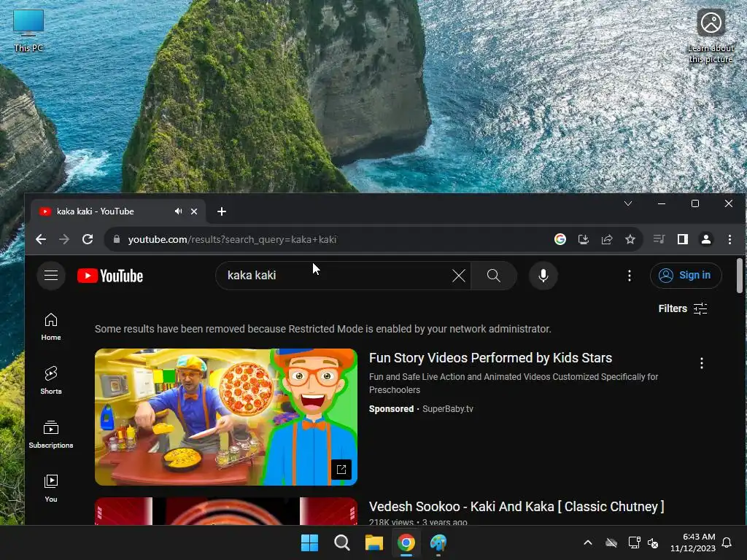This screenshot has width=747, height=560.
Task: Open File Explorer from the taskbar
Action: pyautogui.click(x=374, y=542)
